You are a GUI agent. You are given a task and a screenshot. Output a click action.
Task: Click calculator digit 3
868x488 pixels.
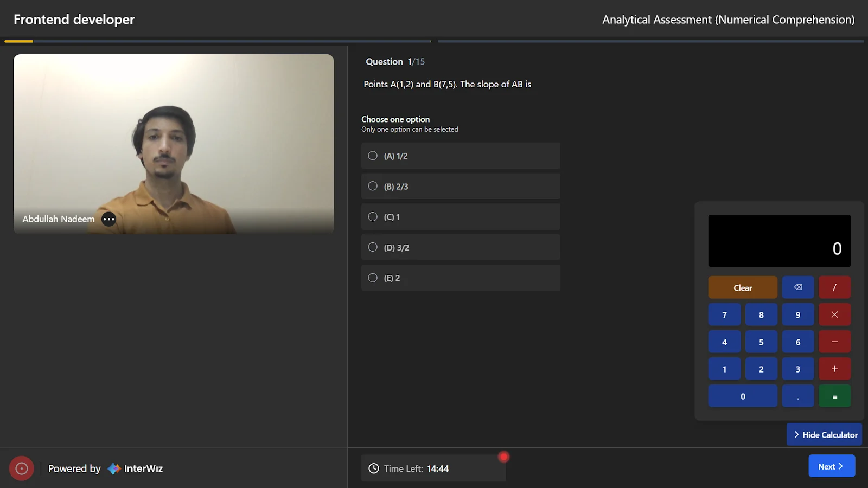pyautogui.click(x=798, y=369)
